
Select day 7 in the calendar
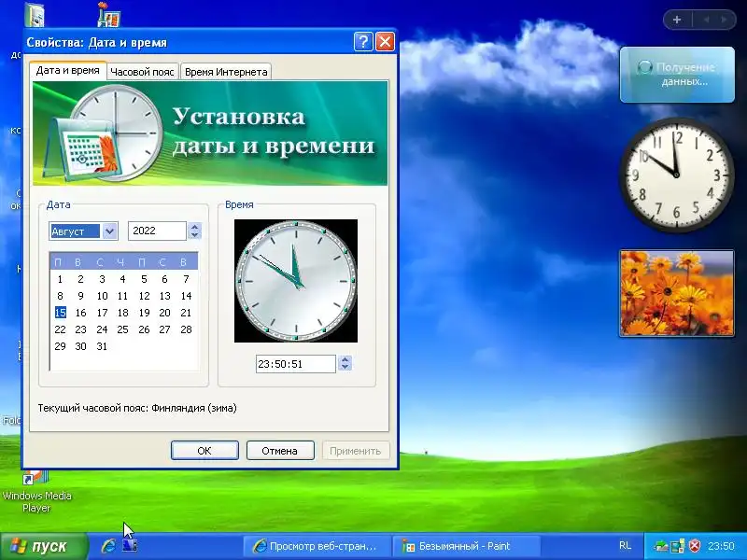click(186, 279)
